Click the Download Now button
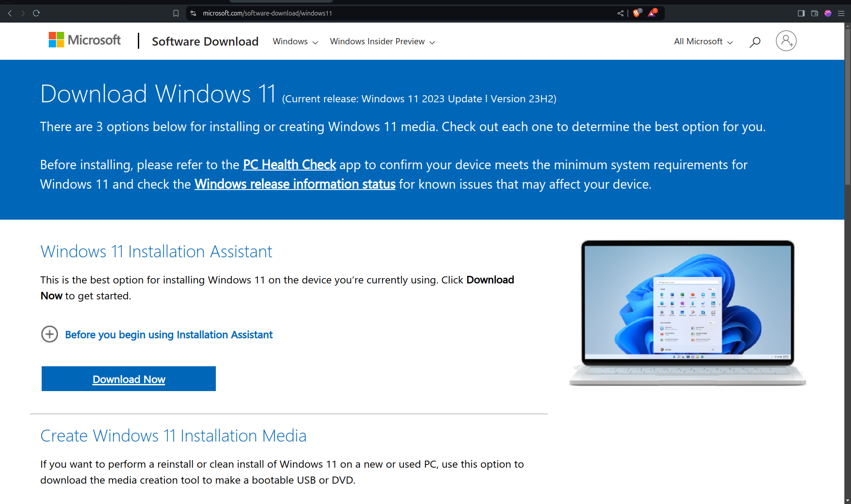Image resolution: width=851 pixels, height=504 pixels. click(x=129, y=379)
